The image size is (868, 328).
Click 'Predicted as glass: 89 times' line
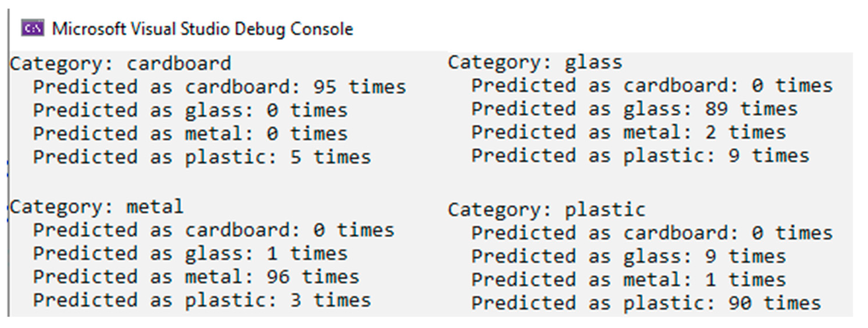[x=634, y=109]
